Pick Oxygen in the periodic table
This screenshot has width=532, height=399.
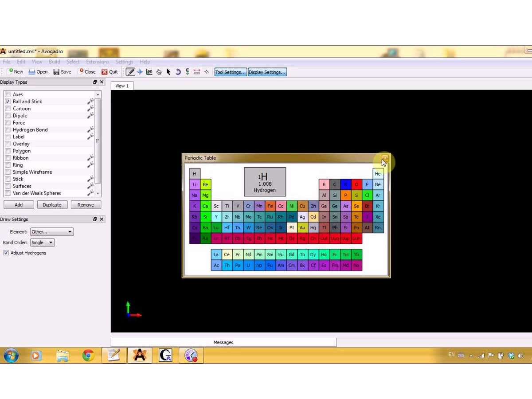pyautogui.click(x=356, y=184)
